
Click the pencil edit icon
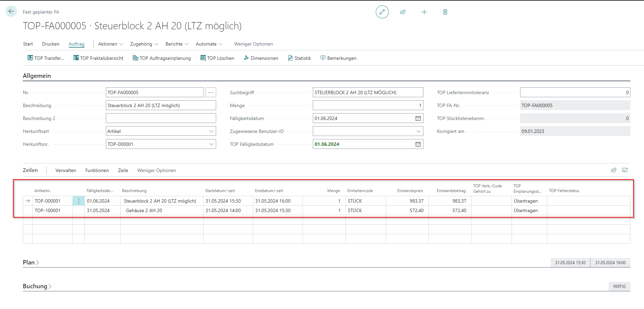(x=382, y=12)
